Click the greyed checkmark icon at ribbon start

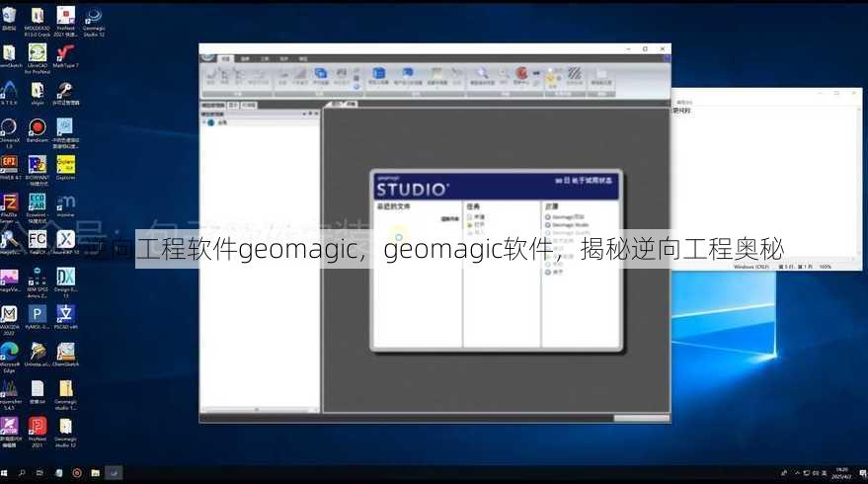click(x=211, y=73)
